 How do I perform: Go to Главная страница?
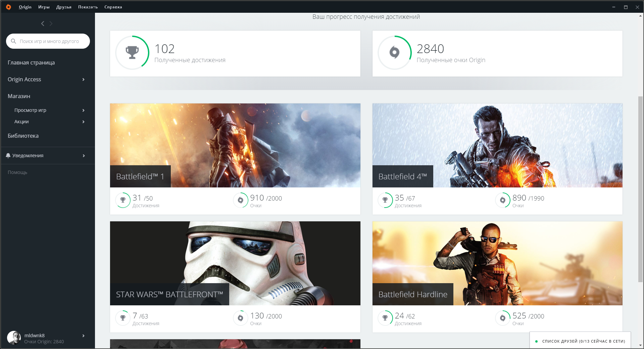31,62
